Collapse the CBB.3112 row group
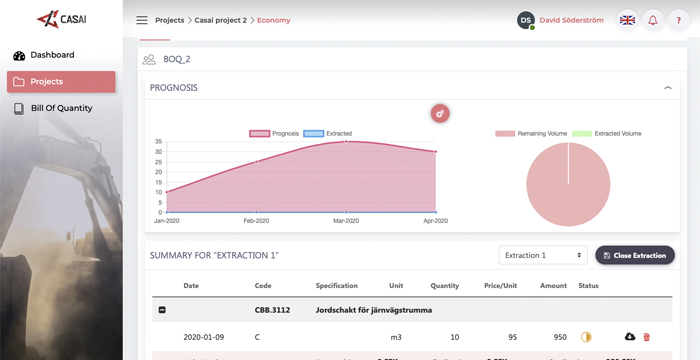Image resolution: width=700 pixels, height=360 pixels. pyautogui.click(x=162, y=310)
